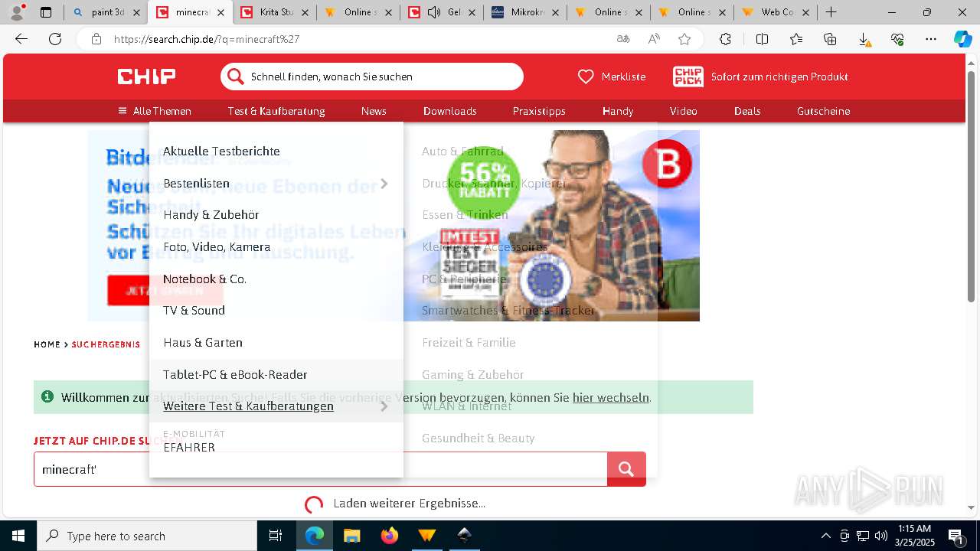The image size is (980, 551).
Task: Open the Copilot sidebar icon
Action: tap(963, 39)
